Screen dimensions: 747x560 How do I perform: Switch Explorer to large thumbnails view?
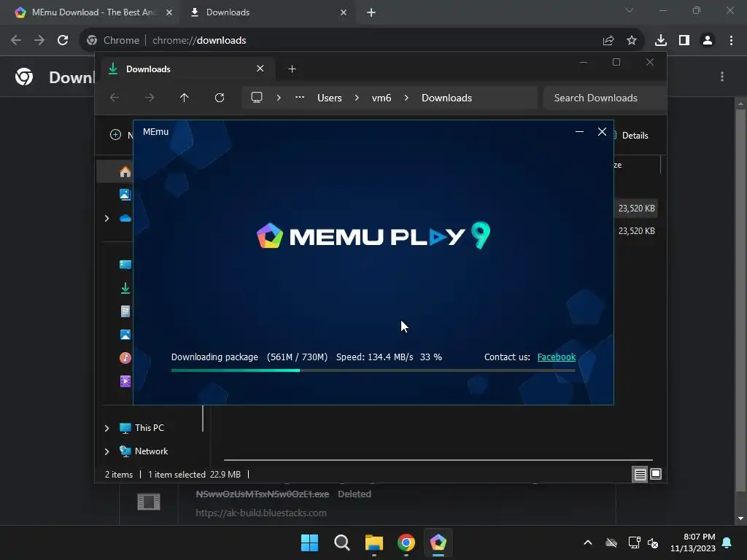[x=656, y=474]
